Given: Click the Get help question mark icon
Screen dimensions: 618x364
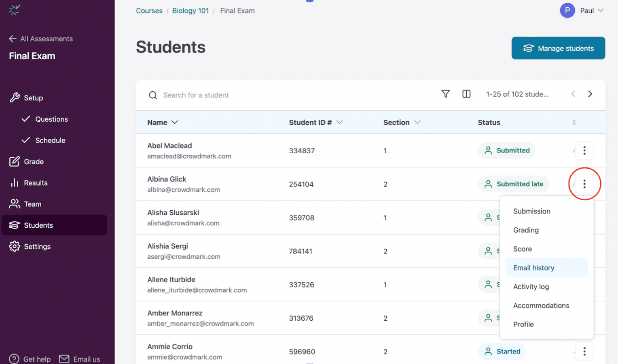Looking at the screenshot, I should coord(14,359).
